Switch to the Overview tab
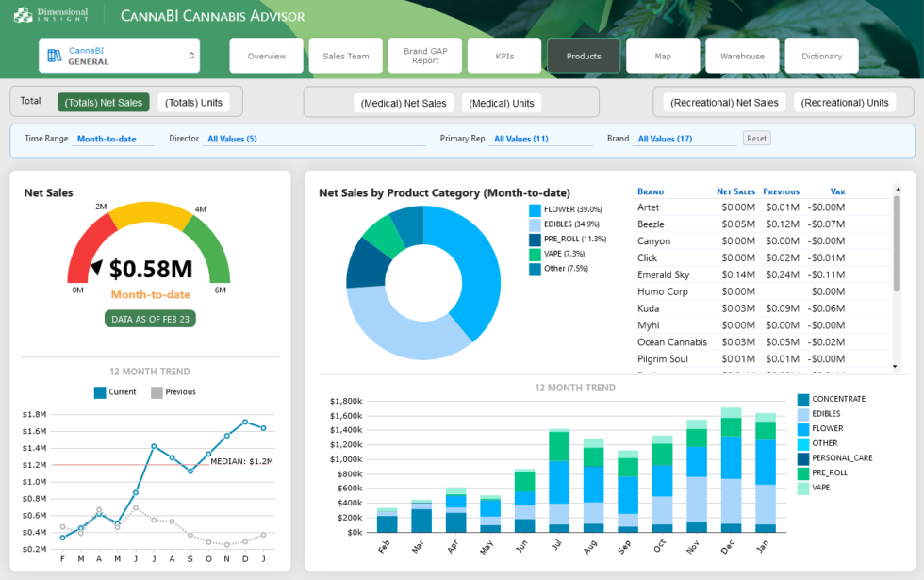This screenshot has height=580, width=924. tap(266, 56)
